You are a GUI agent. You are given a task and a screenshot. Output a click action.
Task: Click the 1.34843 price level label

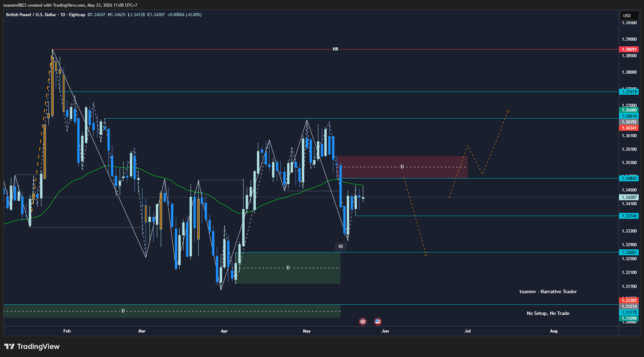[629, 178]
